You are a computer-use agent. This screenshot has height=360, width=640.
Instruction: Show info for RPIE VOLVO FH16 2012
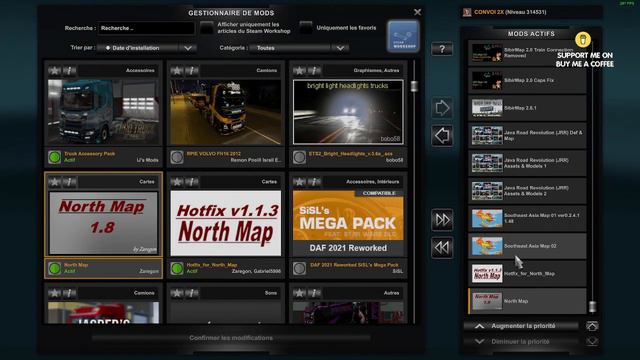[x=192, y=71]
